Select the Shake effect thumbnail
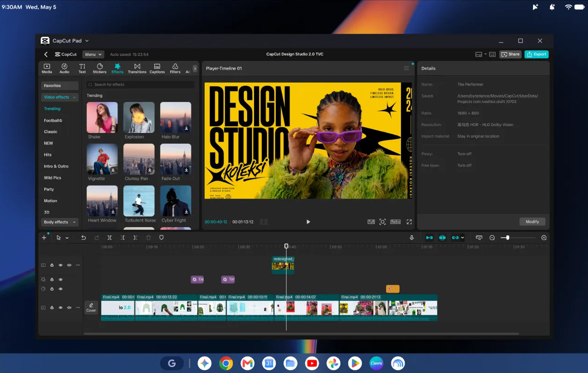The image size is (588, 373). pos(102,117)
